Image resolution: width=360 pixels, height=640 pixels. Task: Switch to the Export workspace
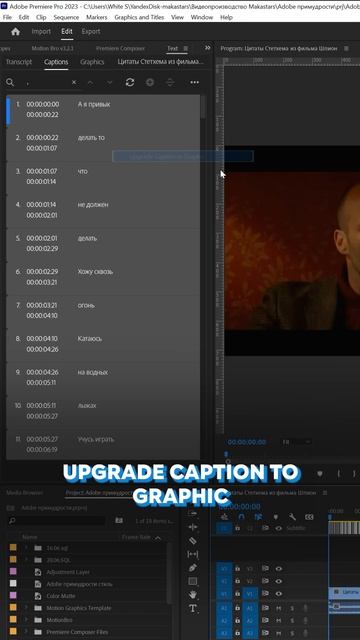click(91, 31)
